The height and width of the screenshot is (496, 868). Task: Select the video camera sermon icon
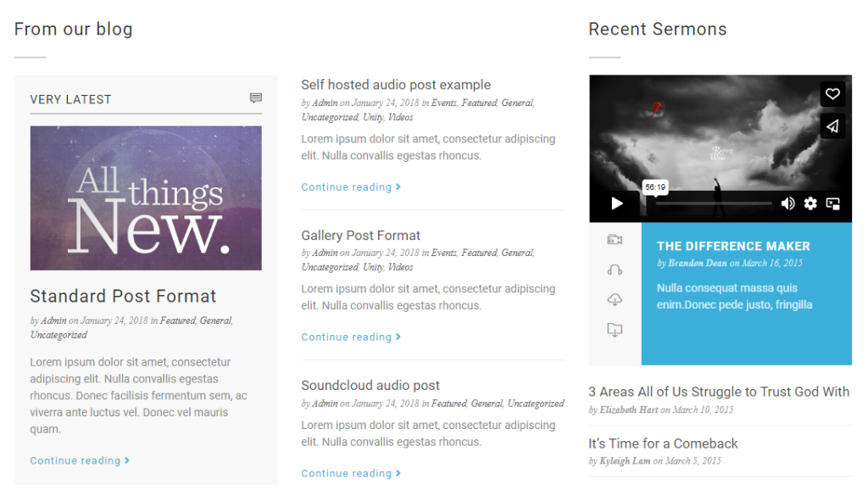615,240
